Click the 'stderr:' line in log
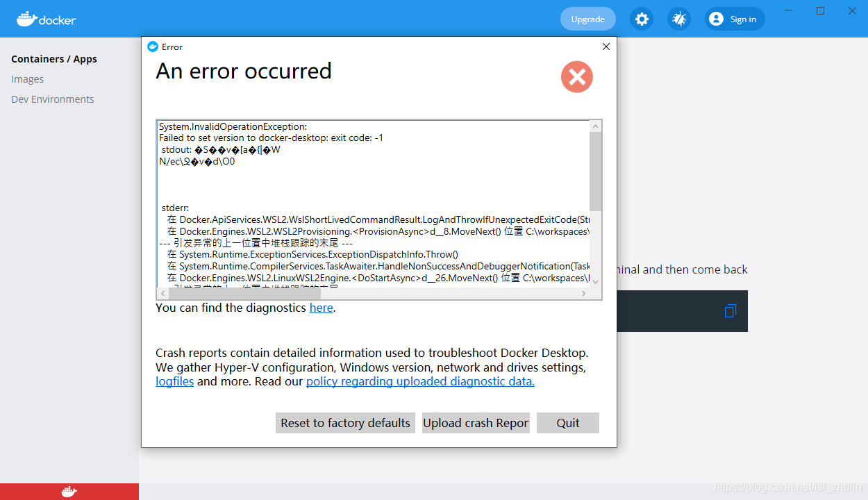The image size is (868, 500). (x=175, y=208)
